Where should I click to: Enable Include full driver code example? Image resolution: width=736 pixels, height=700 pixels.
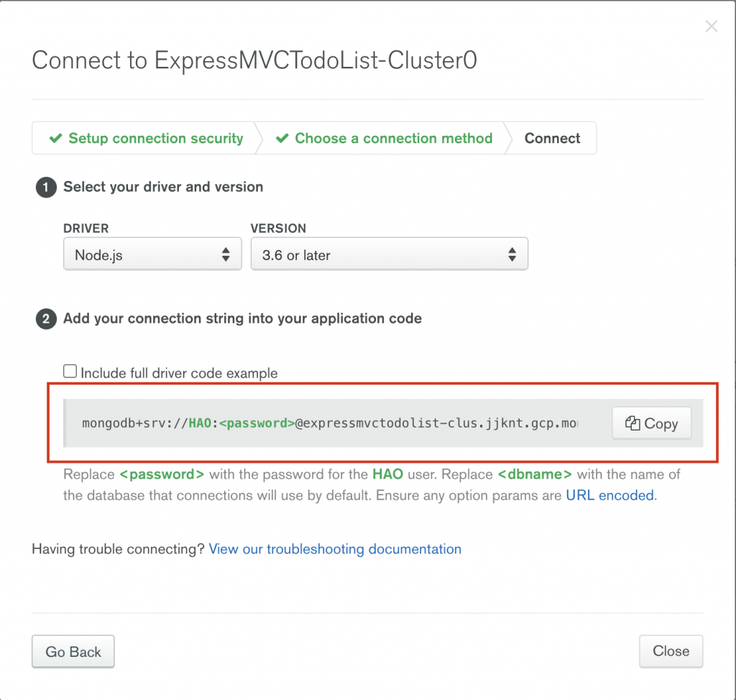(70, 372)
